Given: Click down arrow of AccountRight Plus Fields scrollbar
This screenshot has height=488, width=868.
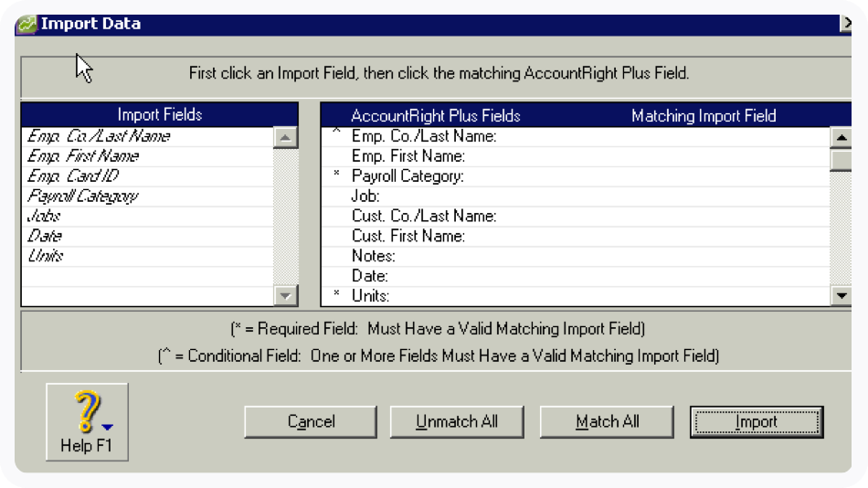Looking at the screenshot, I should 842,296.
